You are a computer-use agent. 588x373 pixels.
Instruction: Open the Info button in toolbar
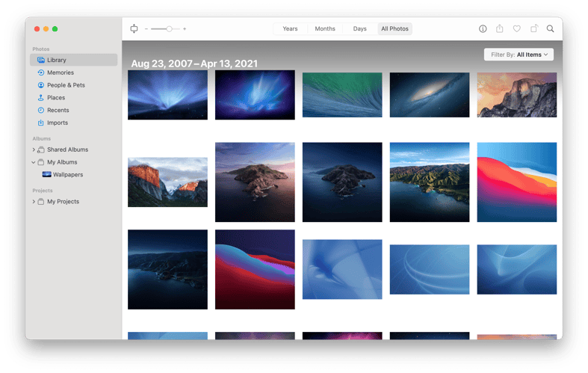[483, 28]
